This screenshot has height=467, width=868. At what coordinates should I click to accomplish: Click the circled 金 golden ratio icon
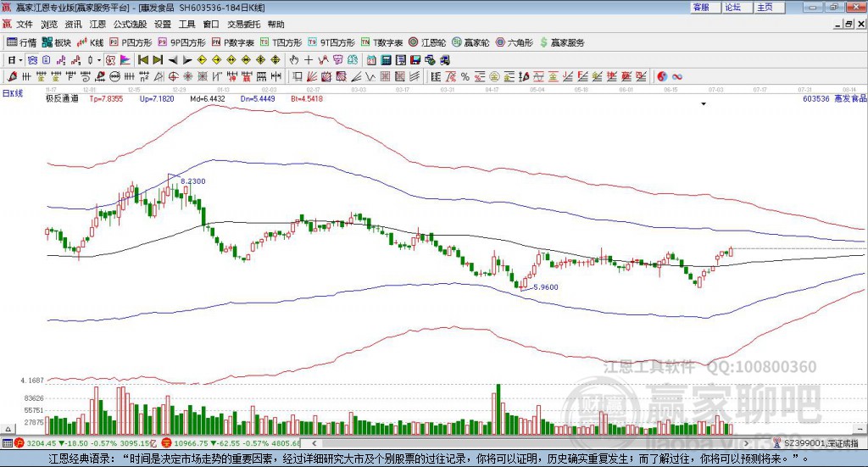pyautogui.click(x=494, y=76)
